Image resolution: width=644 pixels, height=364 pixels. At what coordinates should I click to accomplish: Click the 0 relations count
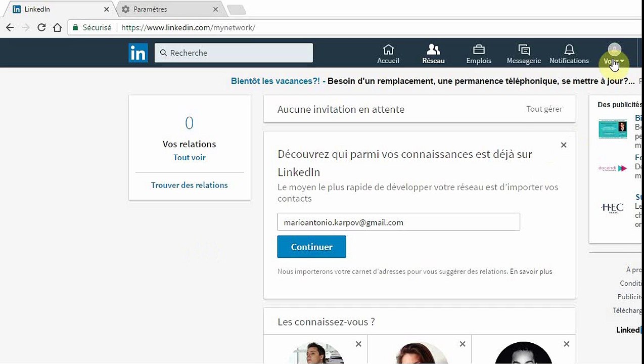[x=189, y=123]
